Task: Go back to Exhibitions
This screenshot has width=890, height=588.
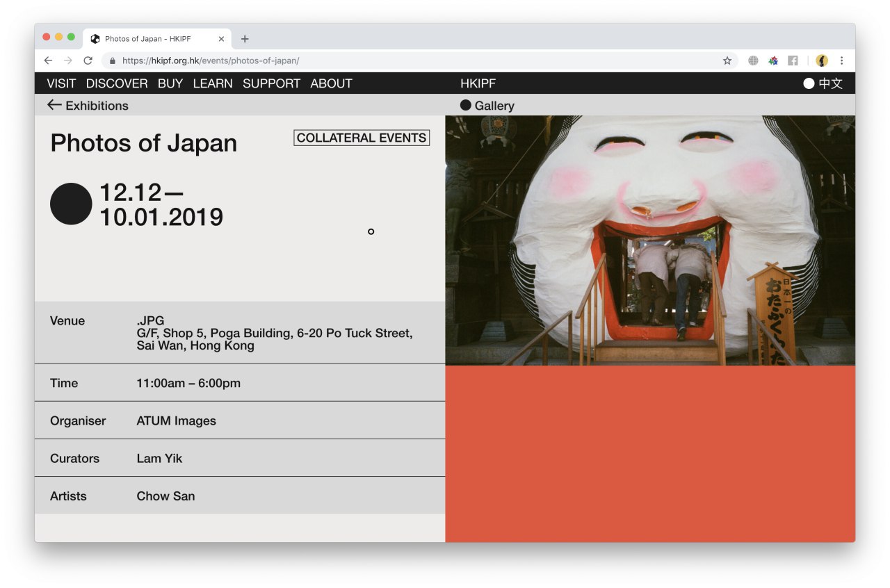Action: 97,106
